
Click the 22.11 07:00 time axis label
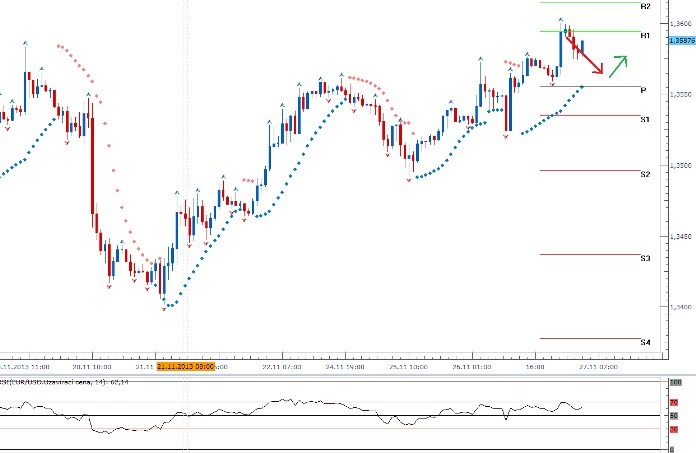click(282, 367)
